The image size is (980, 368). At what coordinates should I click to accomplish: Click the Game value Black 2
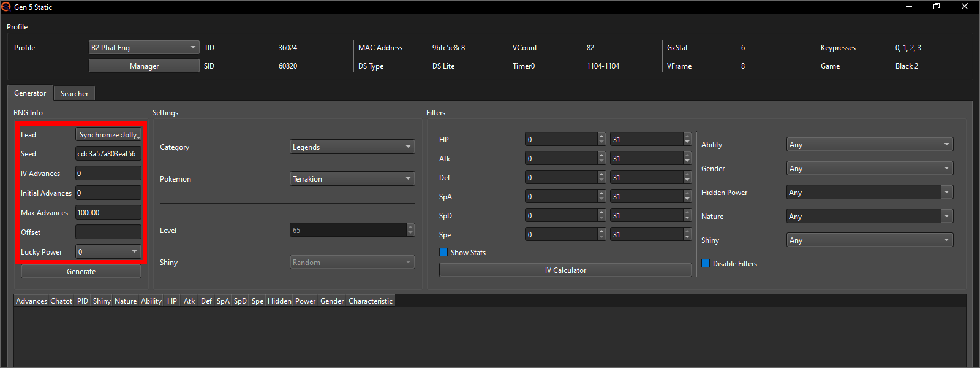click(907, 66)
